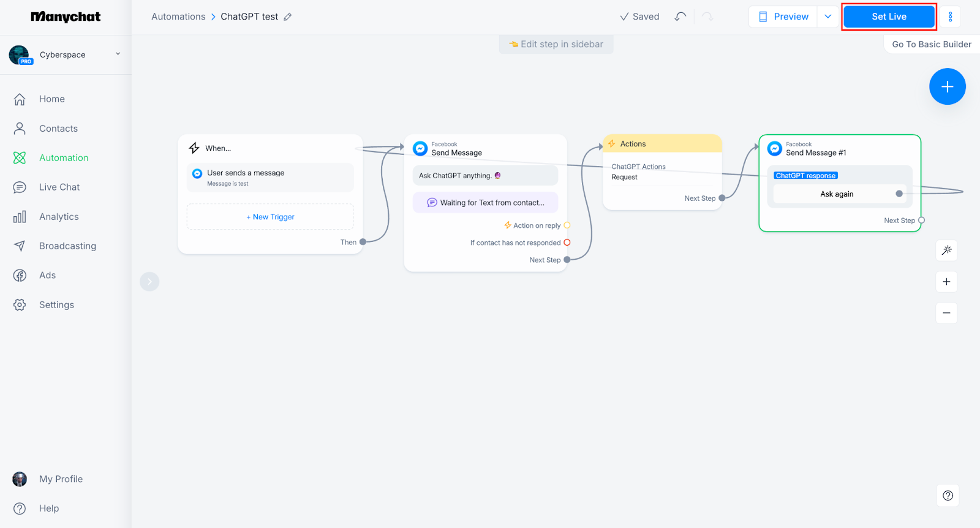Auto-arrange flow with magic wand icon

click(x=946, y=250)
